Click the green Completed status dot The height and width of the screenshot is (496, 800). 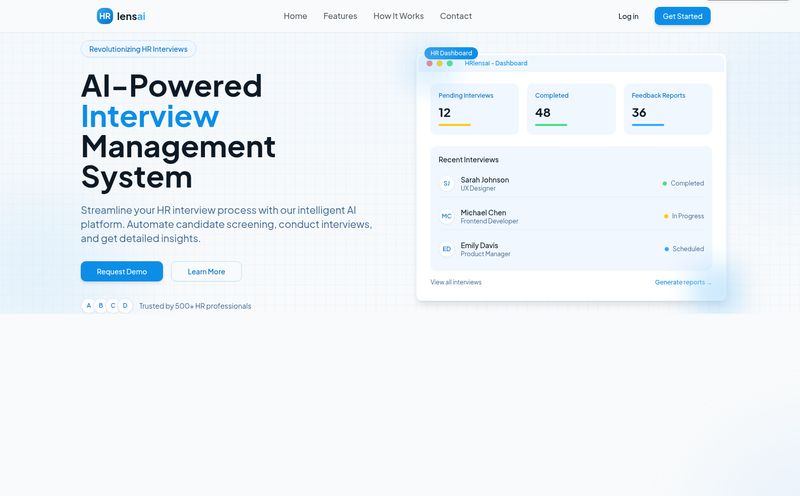[664, 183]
